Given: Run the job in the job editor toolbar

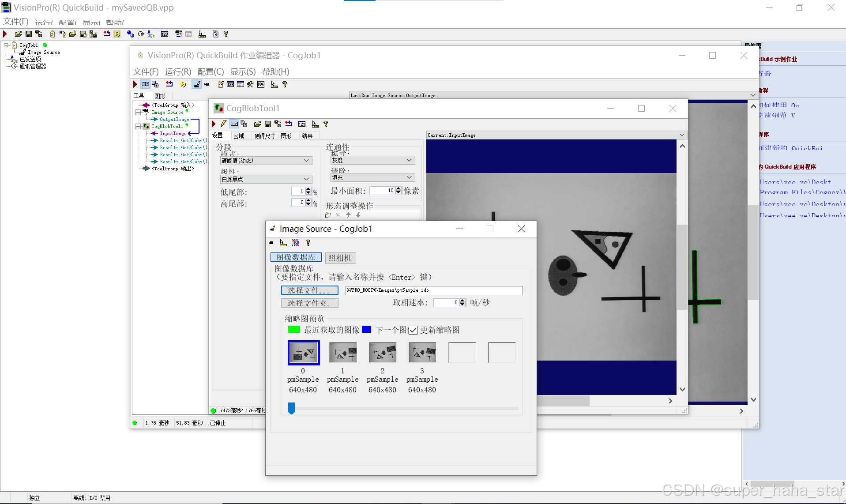Looking at the screenshot, I should 135,84.
